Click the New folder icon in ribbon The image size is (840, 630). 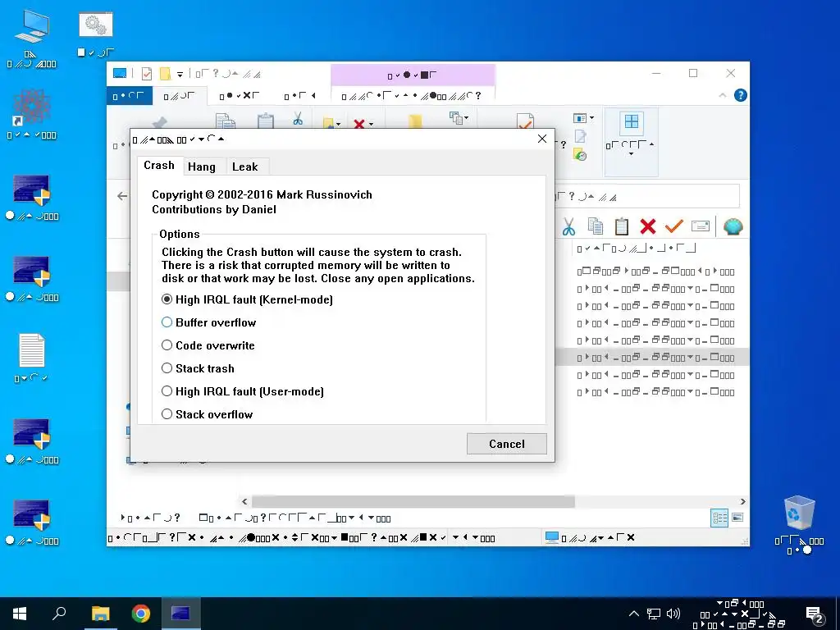click(415, 121)
